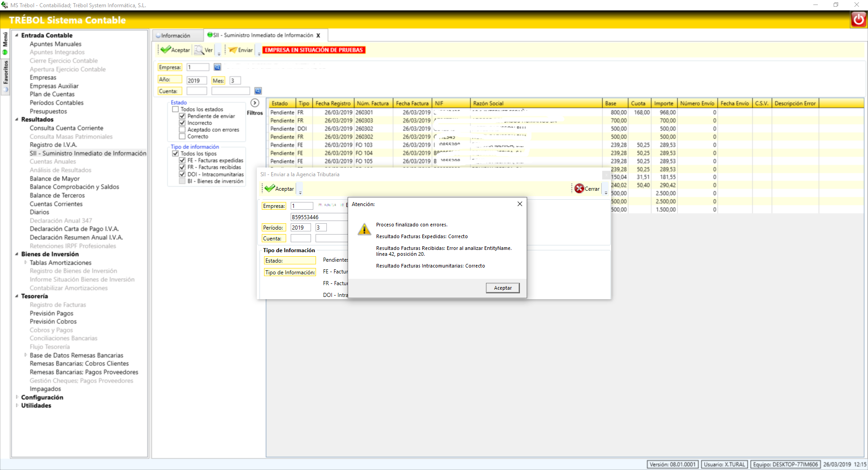The height and width of the screenshot is (470, 868).
Task: Click the Versión: 08.01.0001 status entry
Action: click(672, 464)
